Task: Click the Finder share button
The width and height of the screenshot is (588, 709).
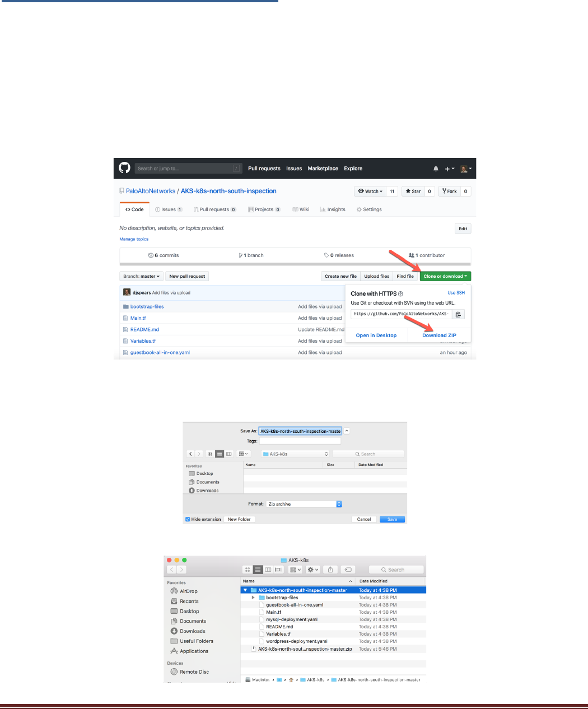Action: pyautogui.click(x=330, y=570)
